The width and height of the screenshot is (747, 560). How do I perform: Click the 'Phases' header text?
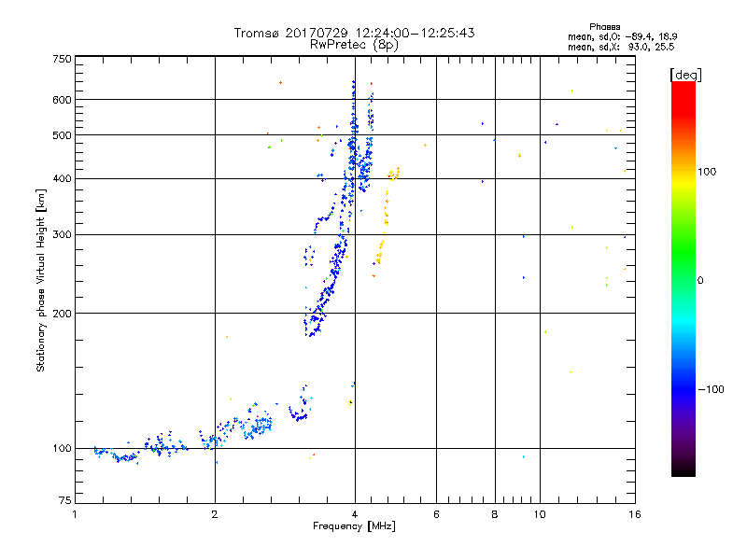(x=604, y=27)
